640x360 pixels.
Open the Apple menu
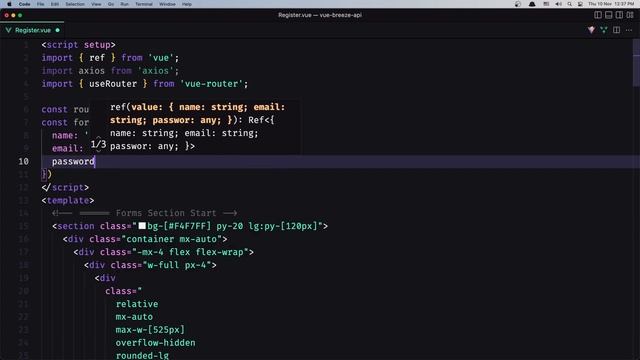point(9,4)
